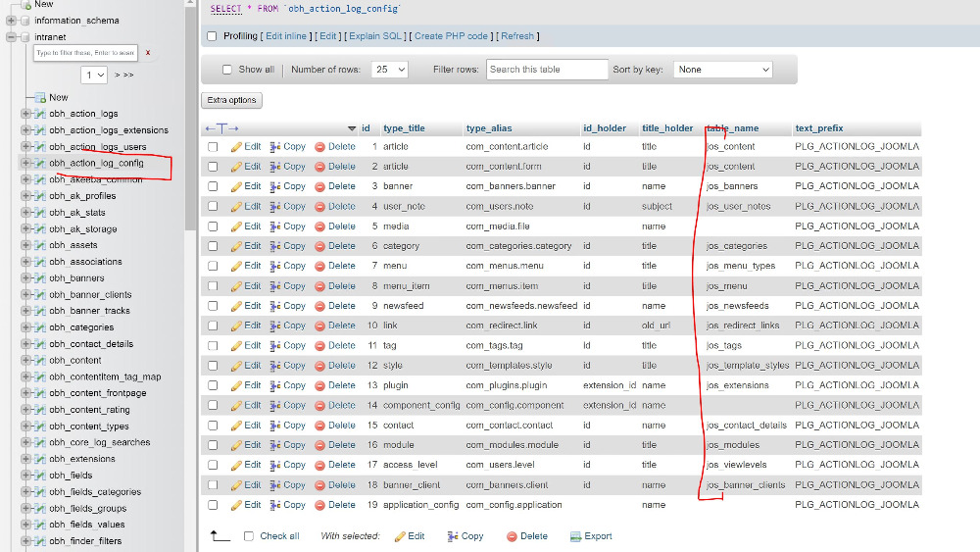Screen dimensions: 980x552
Task: Open the obh_extensions table in the sidebar
Action: 82,459
